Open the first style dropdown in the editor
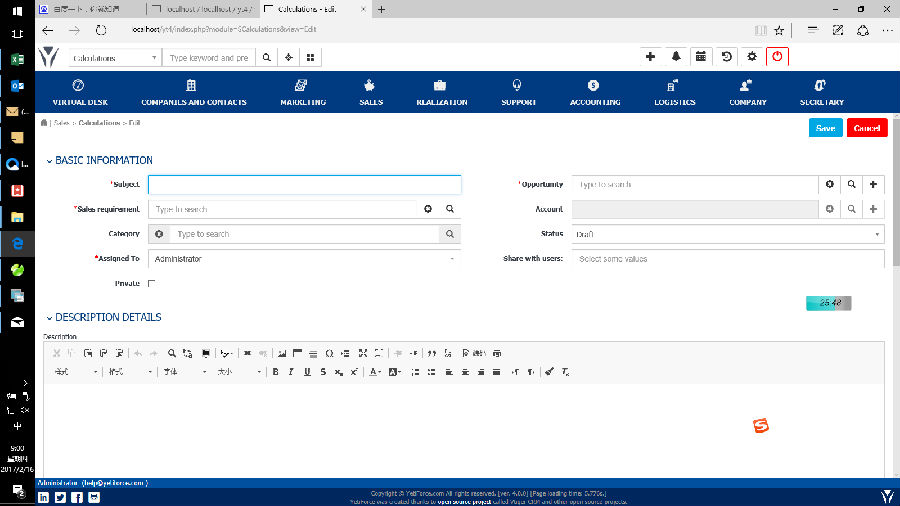 (x=76, y=372)
